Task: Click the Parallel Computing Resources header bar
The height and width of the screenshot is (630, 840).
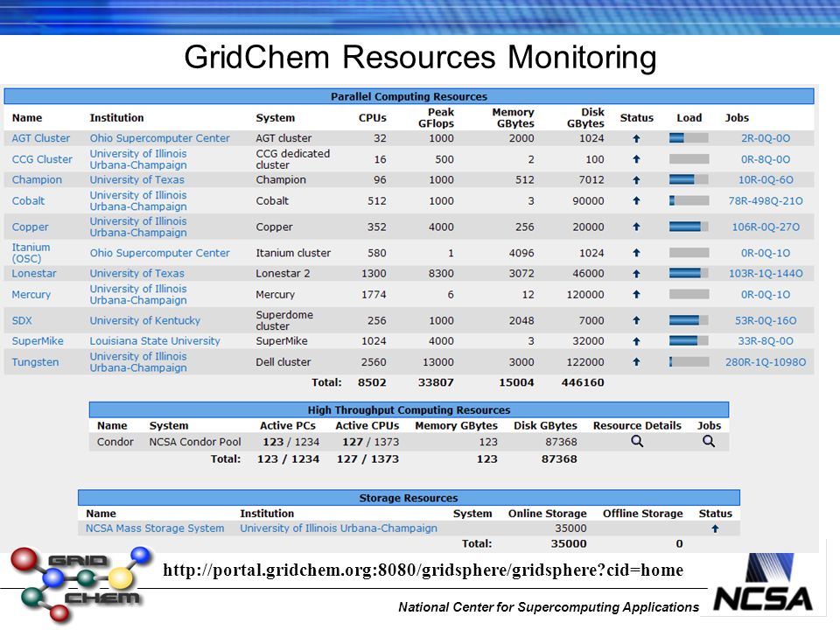Action: click(x=409, y=96)
